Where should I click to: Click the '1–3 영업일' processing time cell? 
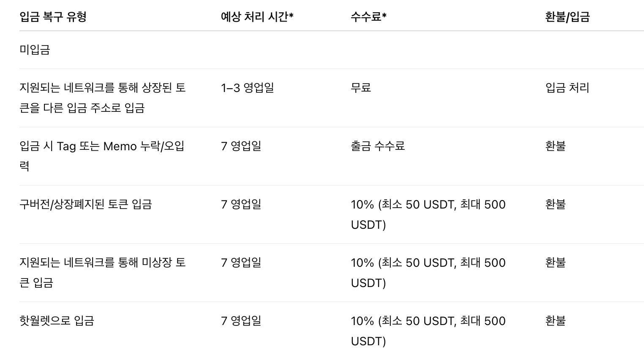click(x=247, y=88)
